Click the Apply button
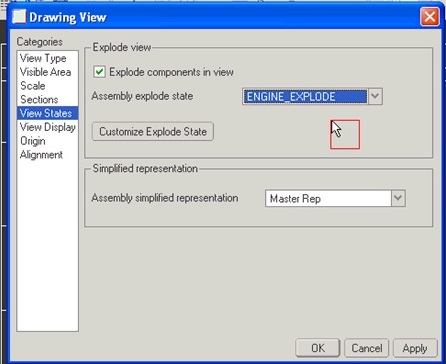Screen dimensions: 446x364 click(x=415, y=348)
